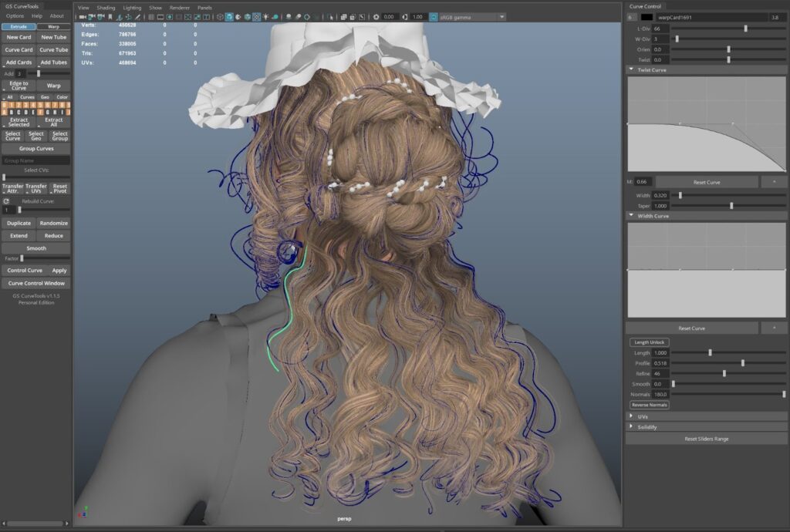Image resolution: width=790 pixels, height=532 pixels.
Task: Click the exposure icon beside 0.00 field
Action: (x=376, y=16)
